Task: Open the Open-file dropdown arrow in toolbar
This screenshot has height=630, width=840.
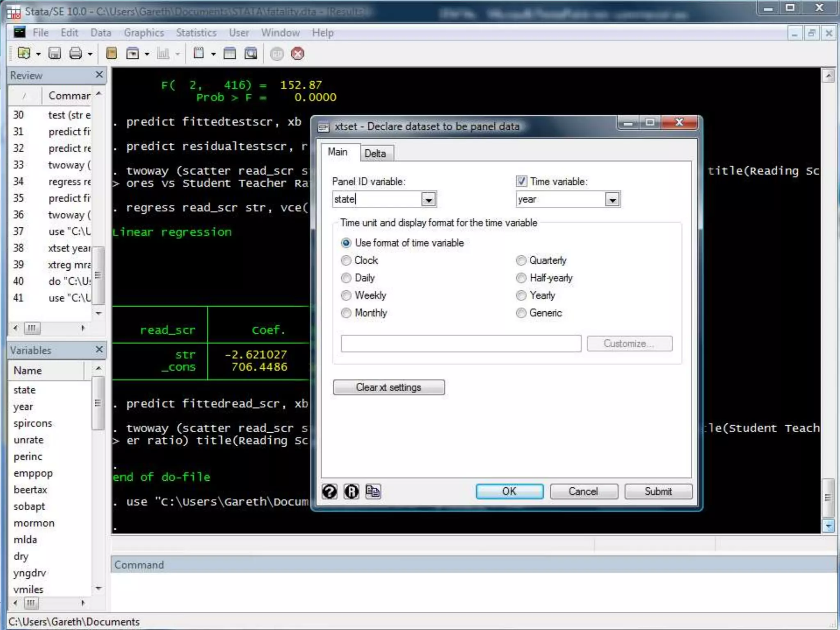Action: (39, 54)
